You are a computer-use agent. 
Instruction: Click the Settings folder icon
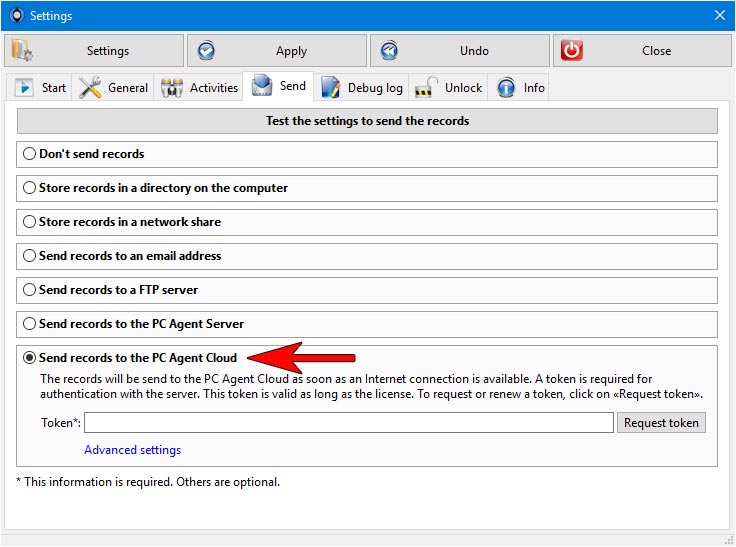(22, 51)
